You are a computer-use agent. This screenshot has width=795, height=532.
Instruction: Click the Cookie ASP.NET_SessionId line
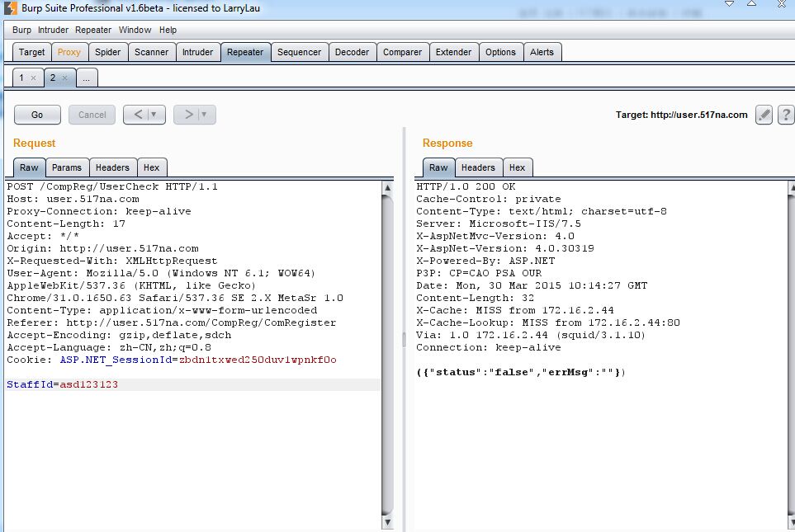(172, 360)
